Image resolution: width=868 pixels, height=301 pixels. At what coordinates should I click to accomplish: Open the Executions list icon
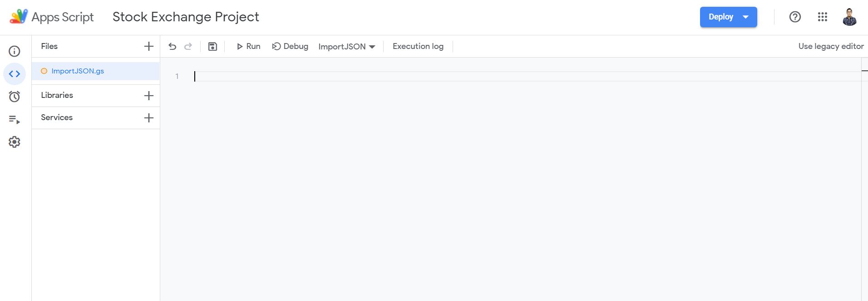[15, 120]
